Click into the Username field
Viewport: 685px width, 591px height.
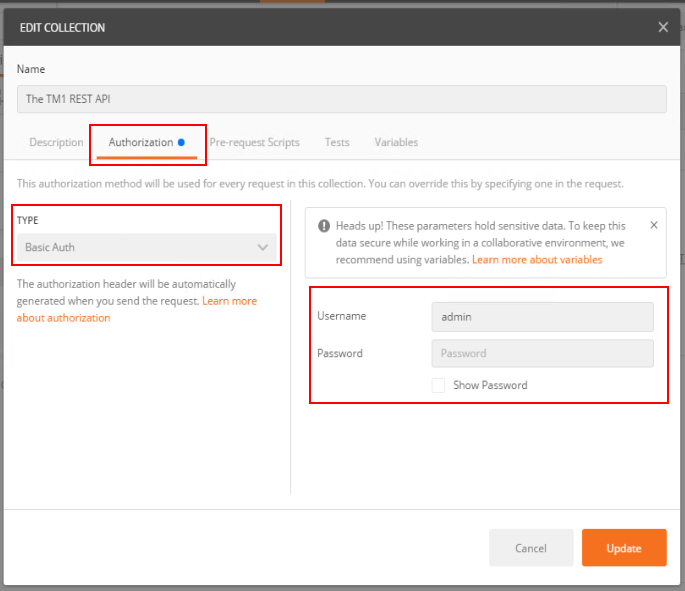point(541,317)
